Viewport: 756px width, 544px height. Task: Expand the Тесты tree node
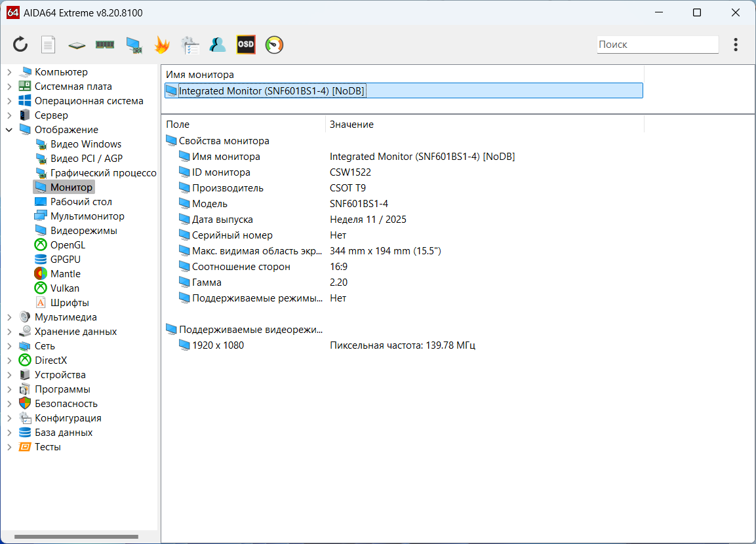click(9, 447)
